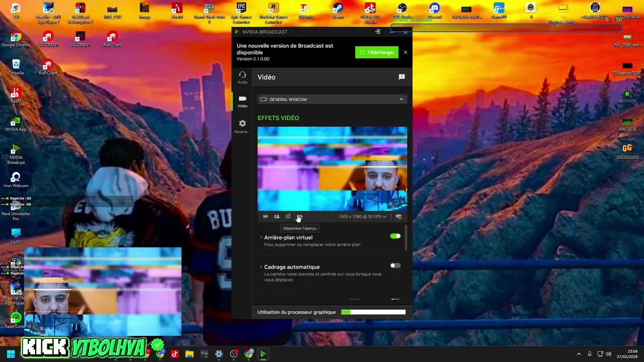Click the TikTok icon on the taskbar
Viewport: 644px width, 362px height.
[x=175, y=354]
